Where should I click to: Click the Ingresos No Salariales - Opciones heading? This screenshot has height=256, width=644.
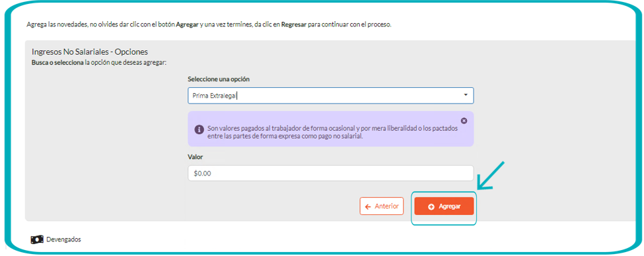90,52
